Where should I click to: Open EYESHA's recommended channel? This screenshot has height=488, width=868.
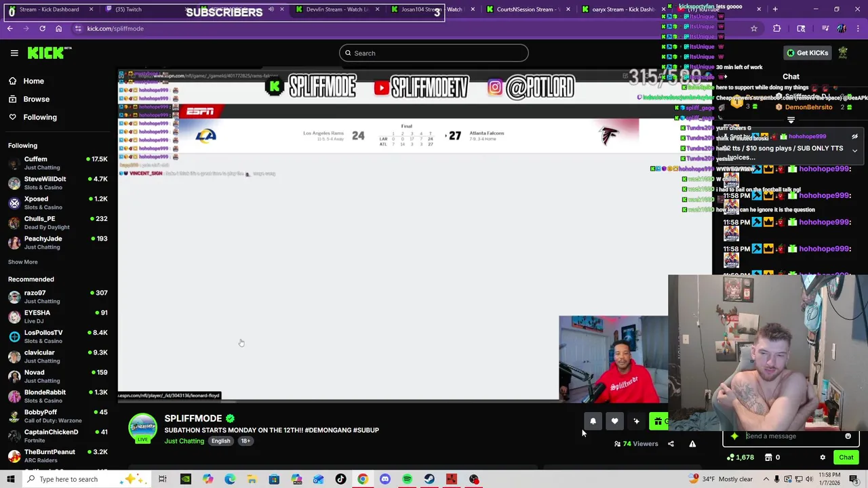(58, 317)
